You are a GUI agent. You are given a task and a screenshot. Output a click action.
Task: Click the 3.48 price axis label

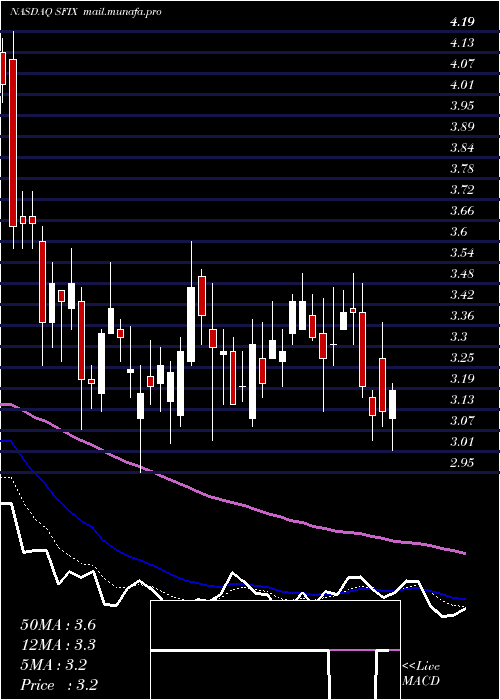pos(462,274)
